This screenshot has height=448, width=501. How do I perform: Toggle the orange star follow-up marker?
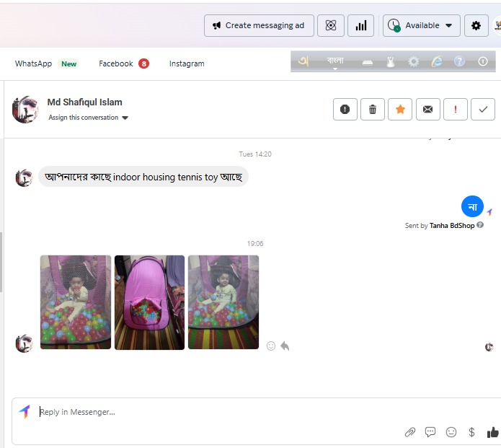400,110
